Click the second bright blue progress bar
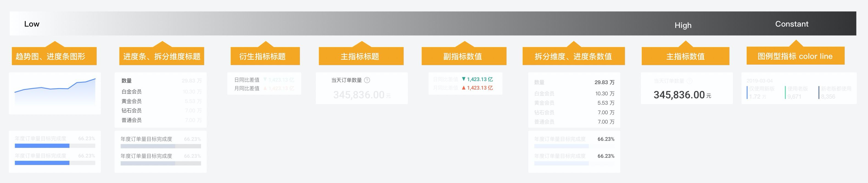Viewport: 868px width, 183px height. [x=42, y=163]
